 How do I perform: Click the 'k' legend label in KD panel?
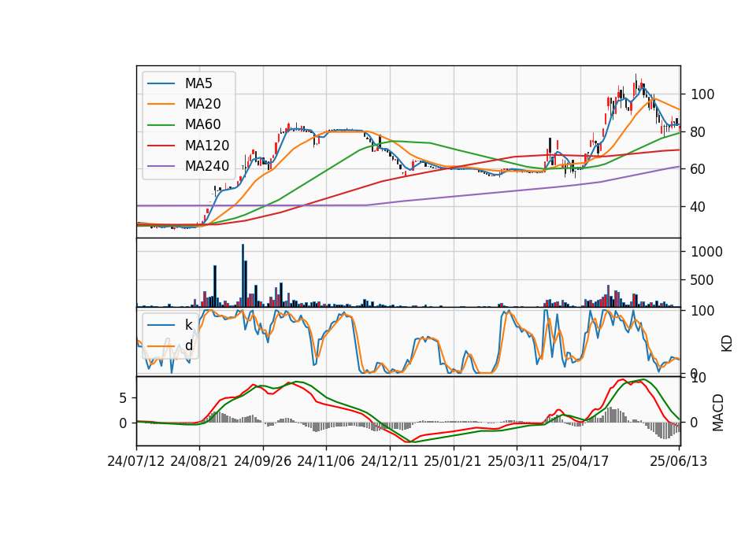point(188,325)
